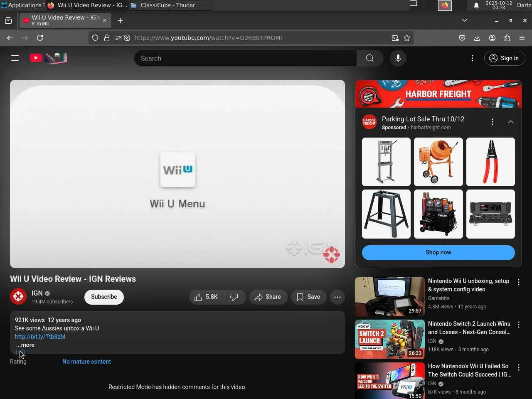Open the Wii U's Failure video thumbnail
Image resolution: width=532 pixels, height=399 pixels.
[390, 381]
